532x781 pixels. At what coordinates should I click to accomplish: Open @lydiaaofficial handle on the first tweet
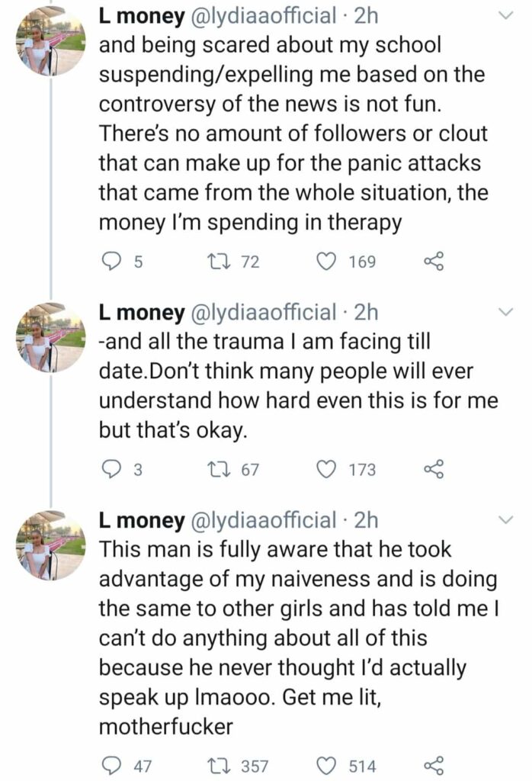[x=263, y=16]
